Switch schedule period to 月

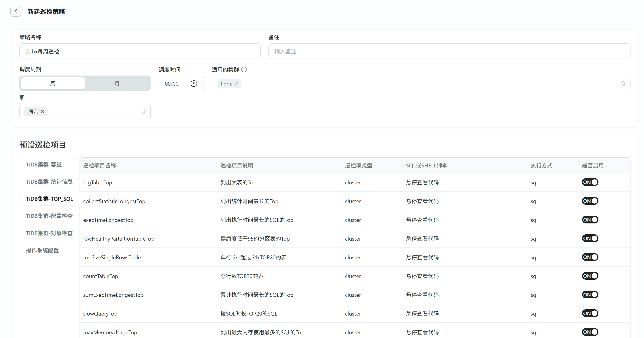pos(117,84)
